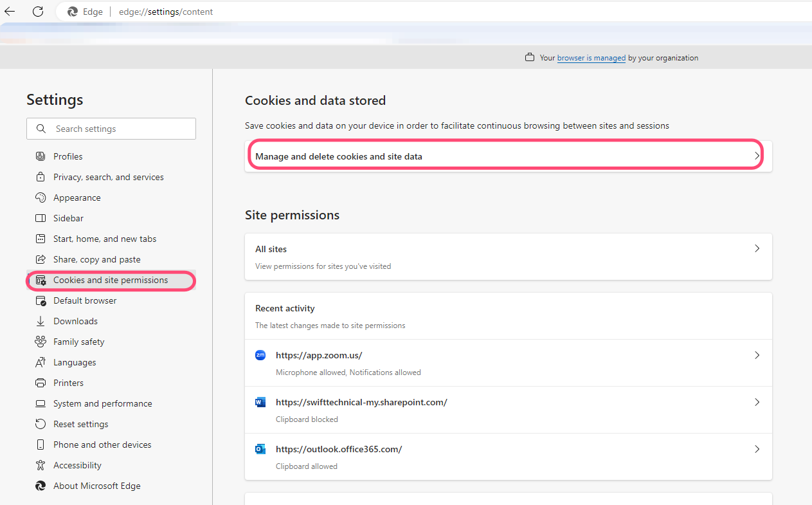The image size is (812, 505).
Task: Open the browser is managed link
Action: click(x=591, y=57)
